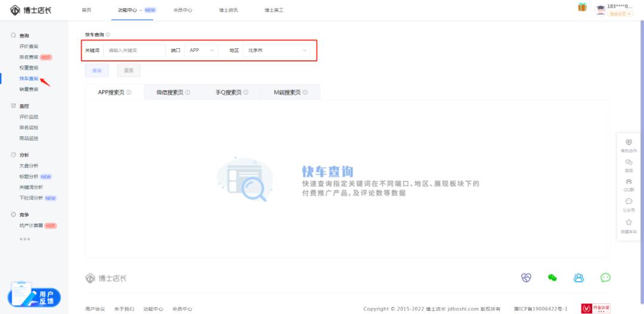This screenshot has width=644, height=314.
Task: Open 会员中心 in top navigation
Action: [x=183, y=10]
